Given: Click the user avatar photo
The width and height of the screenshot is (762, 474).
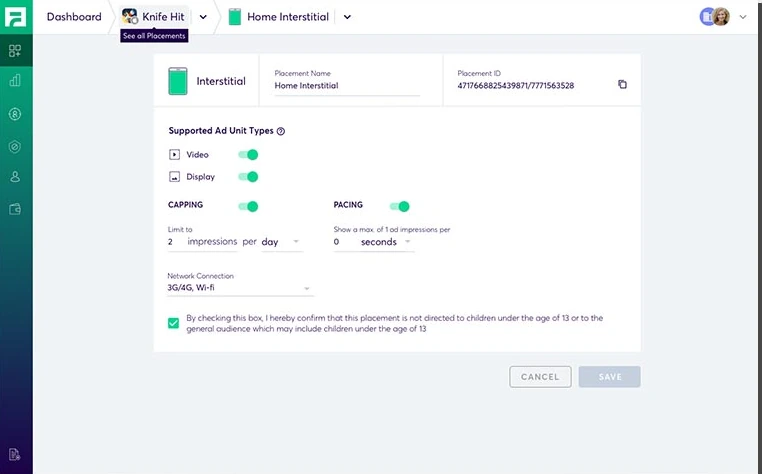Looking at the screenshot, I should click(x=721, y=17).
